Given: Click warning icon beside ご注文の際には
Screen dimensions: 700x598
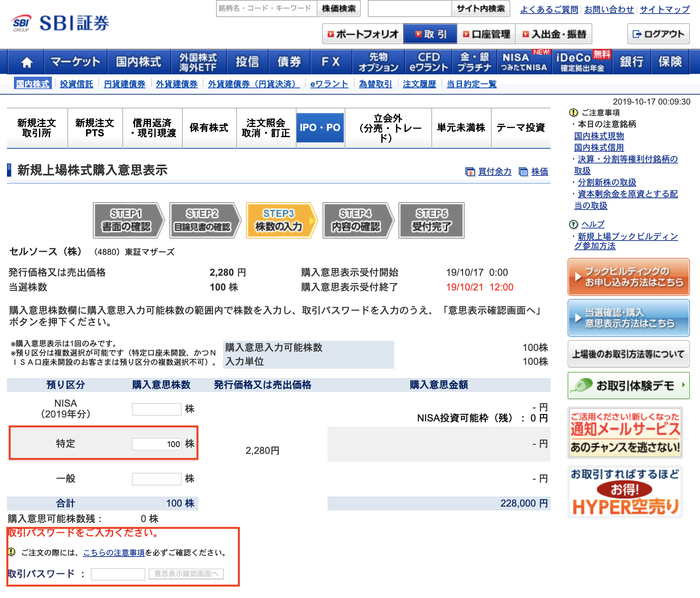Looking at the screenshot, I should tap(12, 552).
